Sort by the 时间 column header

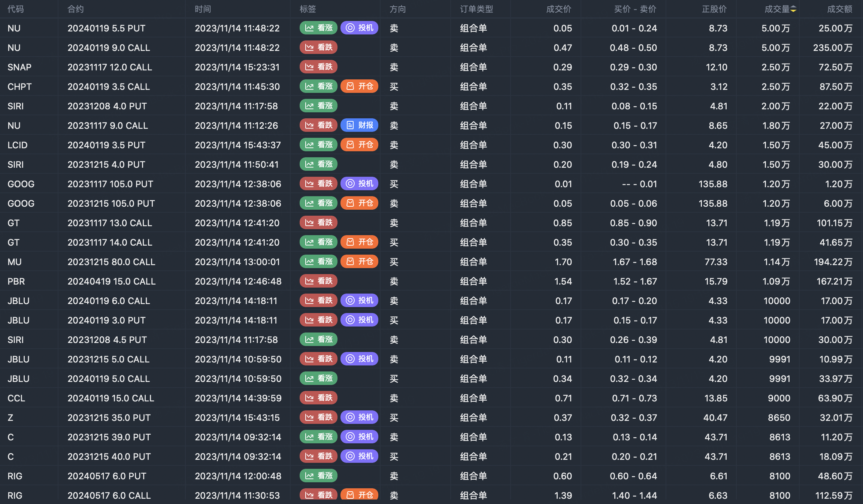coord(203,9)
